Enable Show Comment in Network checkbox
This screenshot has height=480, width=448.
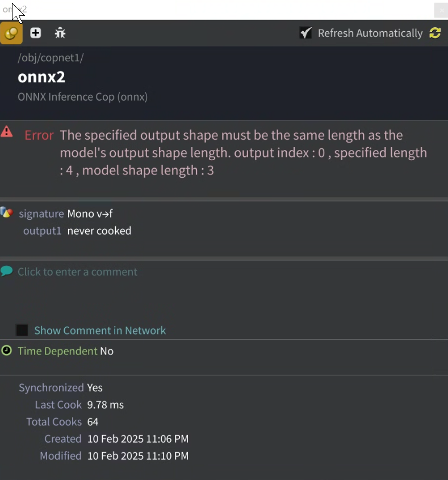tap(22, 330)
